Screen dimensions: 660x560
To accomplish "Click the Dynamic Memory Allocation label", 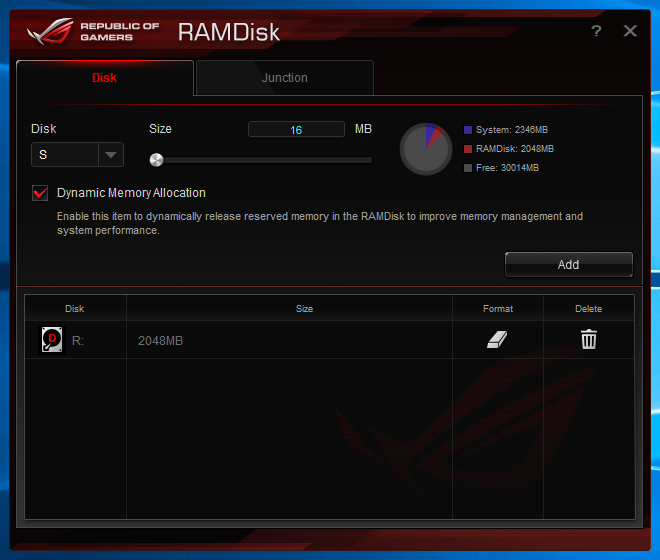I will 131,193.
